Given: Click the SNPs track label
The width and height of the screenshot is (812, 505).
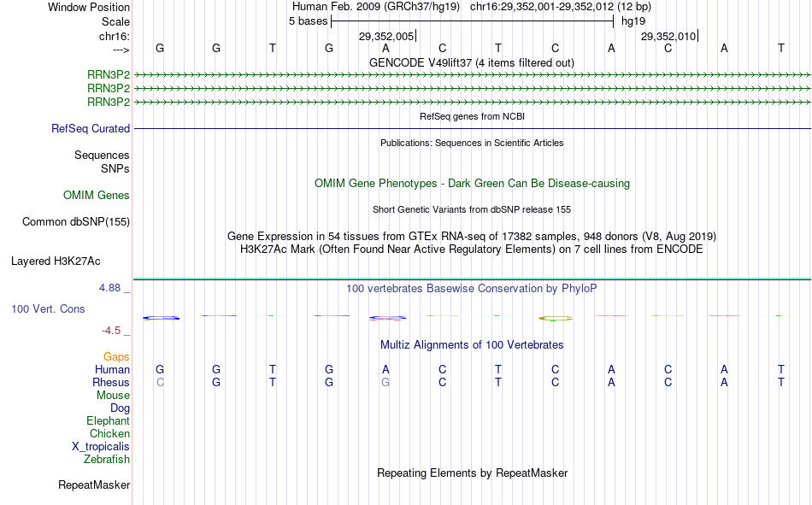Looking at the screenshot, I should tap(115, 168).
